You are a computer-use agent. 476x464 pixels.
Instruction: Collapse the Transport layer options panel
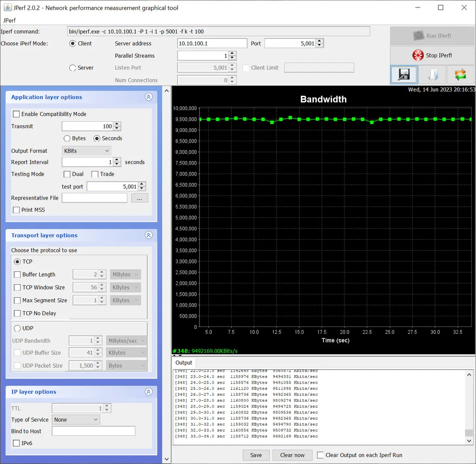[x=148, y=235]
